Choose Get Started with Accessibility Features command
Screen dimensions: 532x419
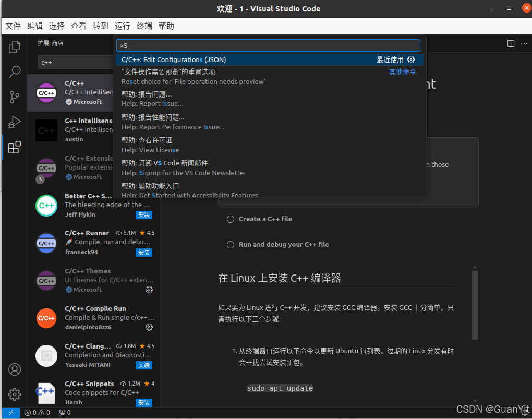270,189
